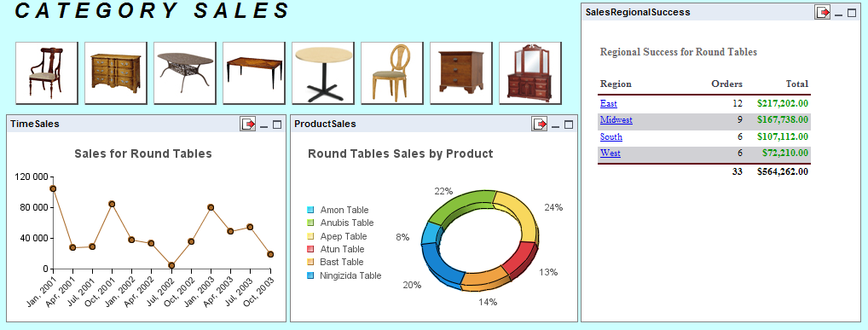Image resolution: width=868 pixels, height=330 pixels.
Task: Click the export icon in TimeSales panel
Action: (x=248, y=124)
